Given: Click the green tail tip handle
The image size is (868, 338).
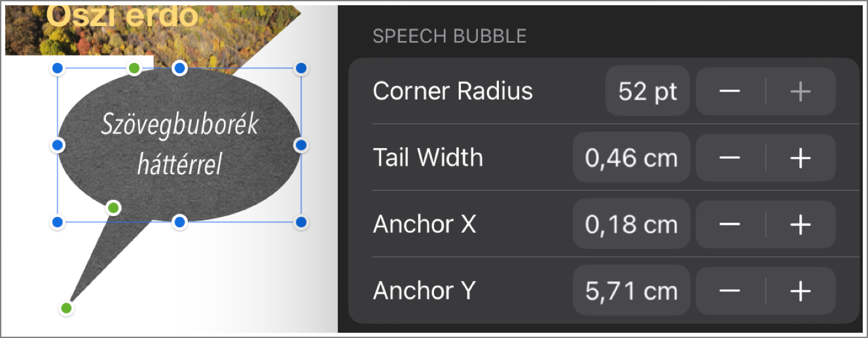Looking at the screenshot, I should 66,308.
